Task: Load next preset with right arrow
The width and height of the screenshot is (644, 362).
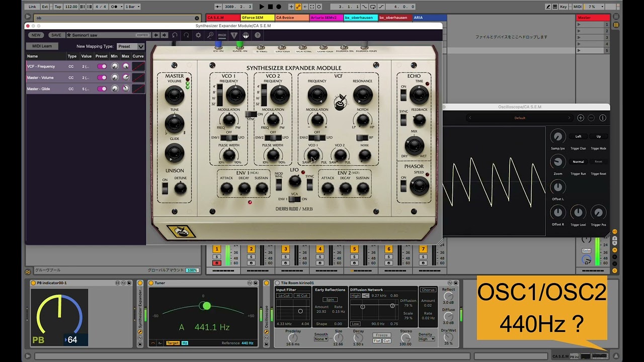Action: coord(164,35)
